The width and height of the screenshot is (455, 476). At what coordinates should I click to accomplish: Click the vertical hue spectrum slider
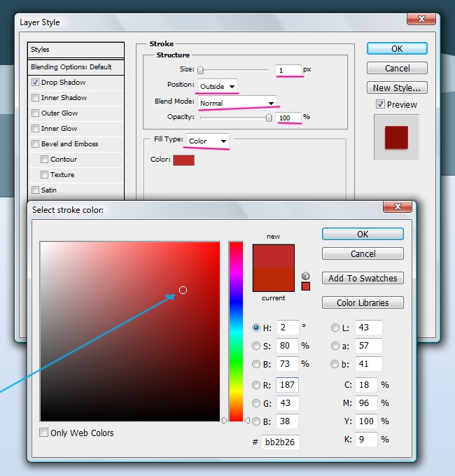pyautogui.click(x=236, y=331)
